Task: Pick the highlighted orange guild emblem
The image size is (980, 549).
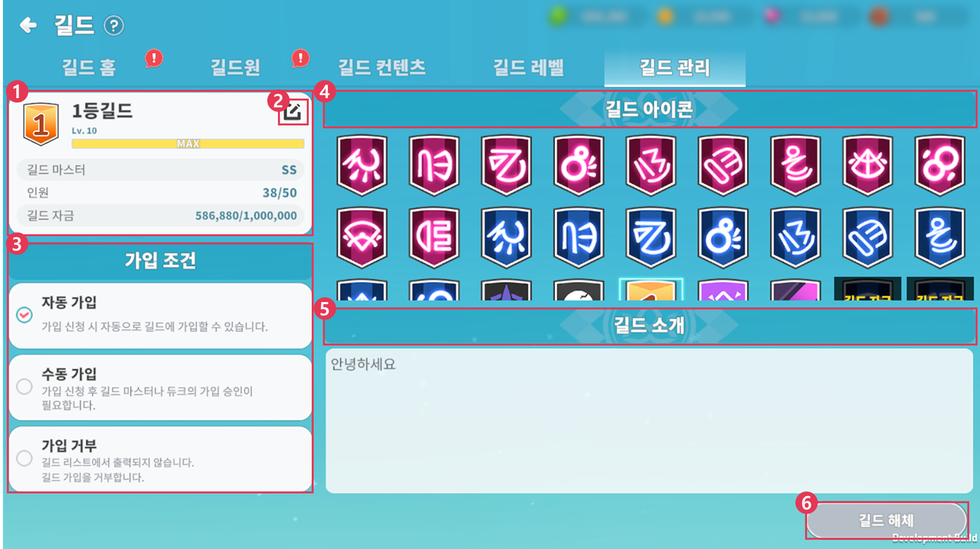Action: click(x=651, y=289)
